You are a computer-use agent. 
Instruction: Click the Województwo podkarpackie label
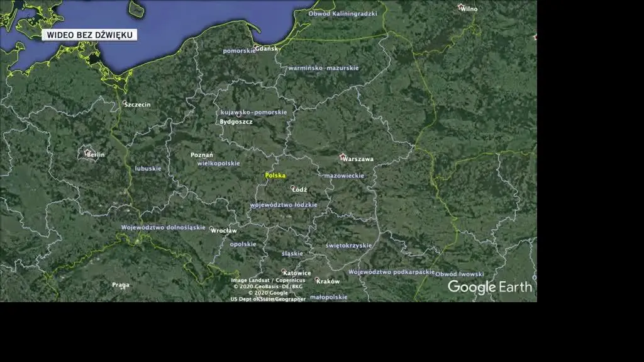coord(391,272)
